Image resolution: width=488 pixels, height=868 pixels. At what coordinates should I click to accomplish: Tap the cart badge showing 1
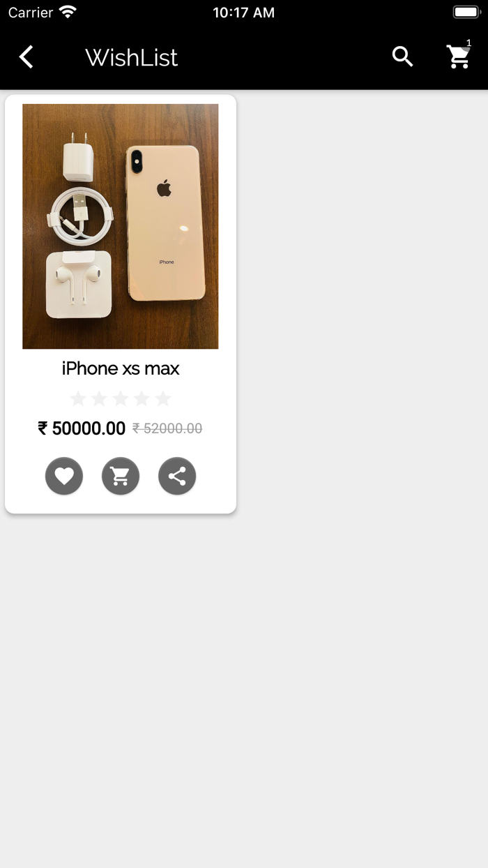click(468, 43)
